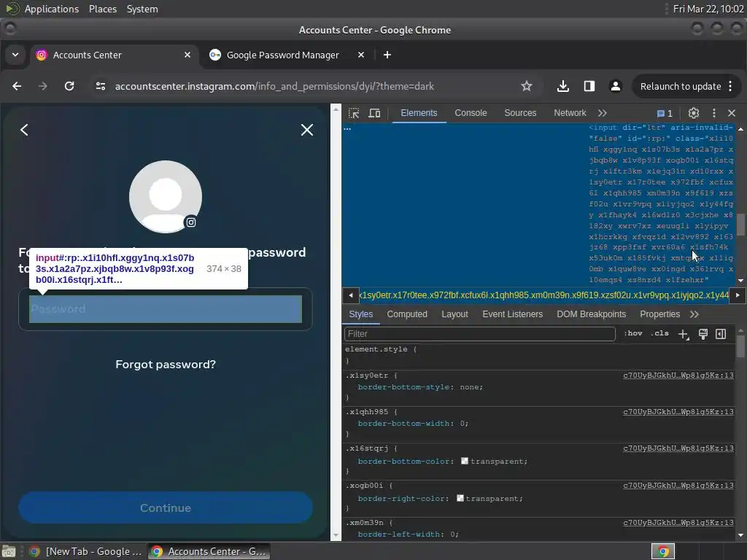Screen dimensions: 747x560
Task: Go back with the dialog chevron arrow
Action: [x=24, y=130]
